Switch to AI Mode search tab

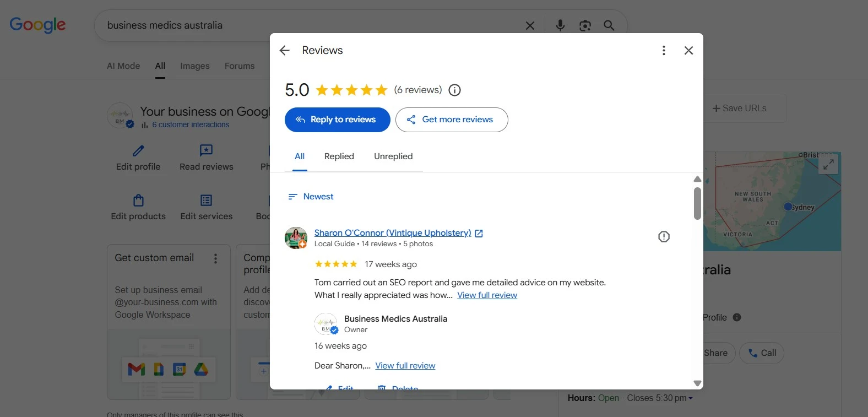pos(123,66)
